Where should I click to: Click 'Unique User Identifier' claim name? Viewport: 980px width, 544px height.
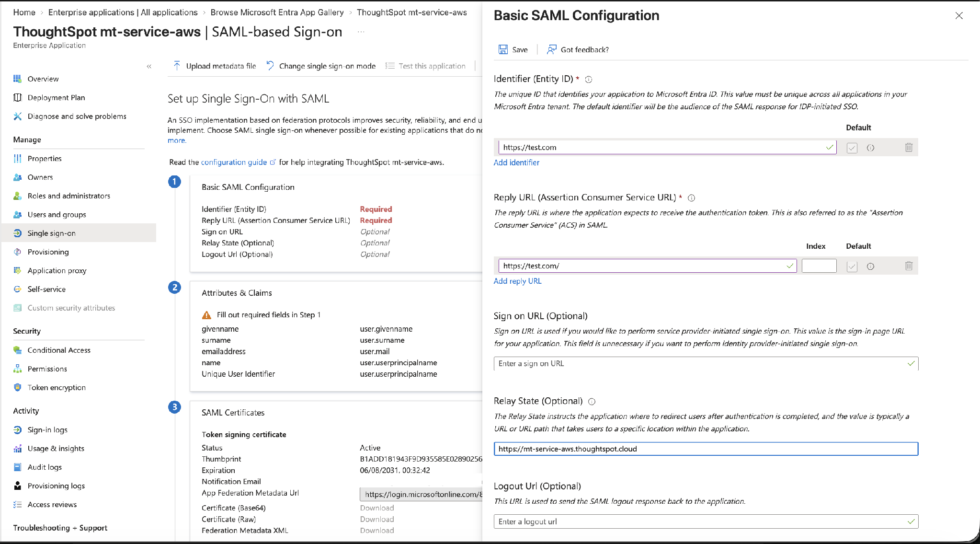[x=238, y=374]
